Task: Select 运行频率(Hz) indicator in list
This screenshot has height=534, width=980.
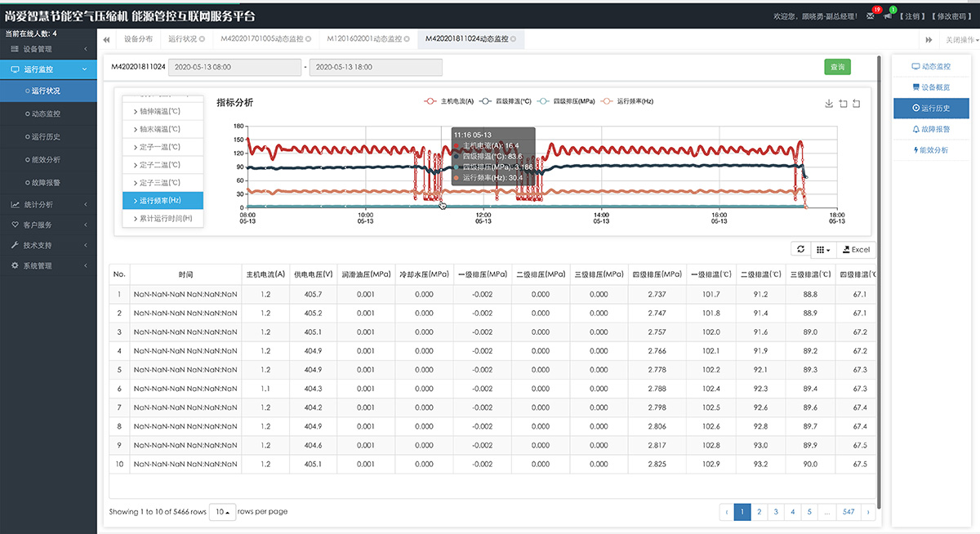Action: tap(163, 201)
